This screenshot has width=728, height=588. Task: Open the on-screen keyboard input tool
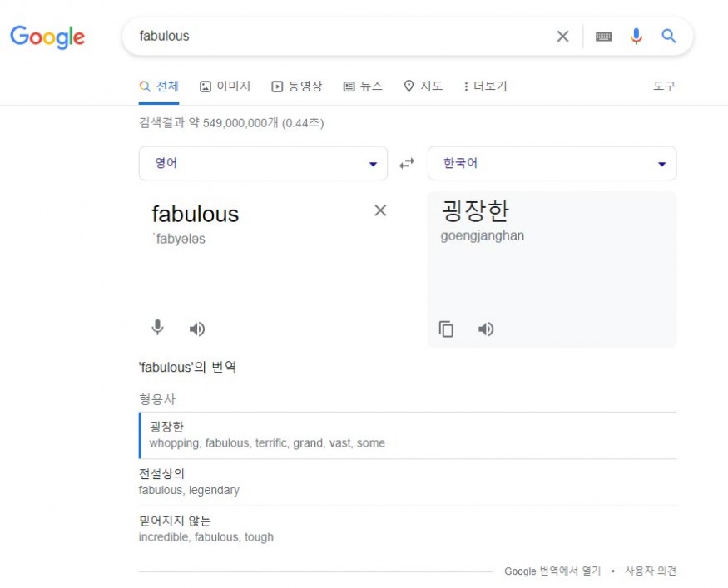[604, 37]
